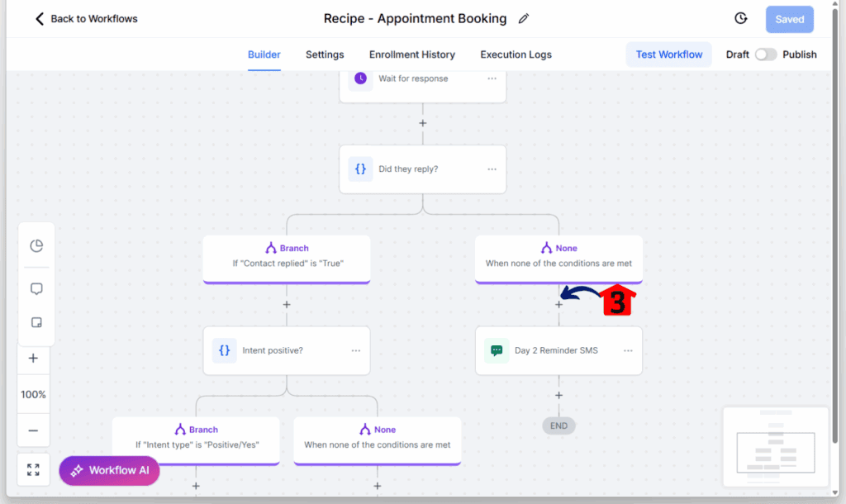Open Day 2 Reminder SMS options menu
The height and width of the screenshot is (504, 846).
click(628, 350)
